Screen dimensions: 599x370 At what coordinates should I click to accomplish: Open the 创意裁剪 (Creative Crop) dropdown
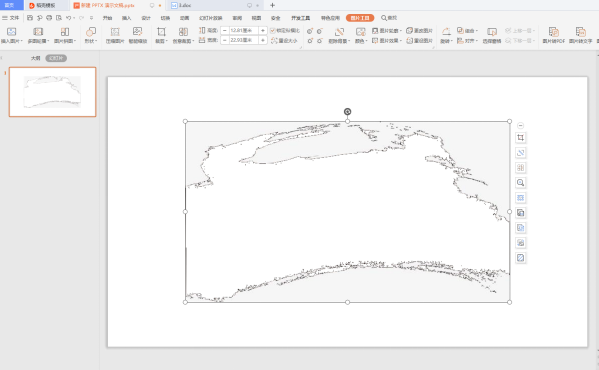tap(183, 35)
